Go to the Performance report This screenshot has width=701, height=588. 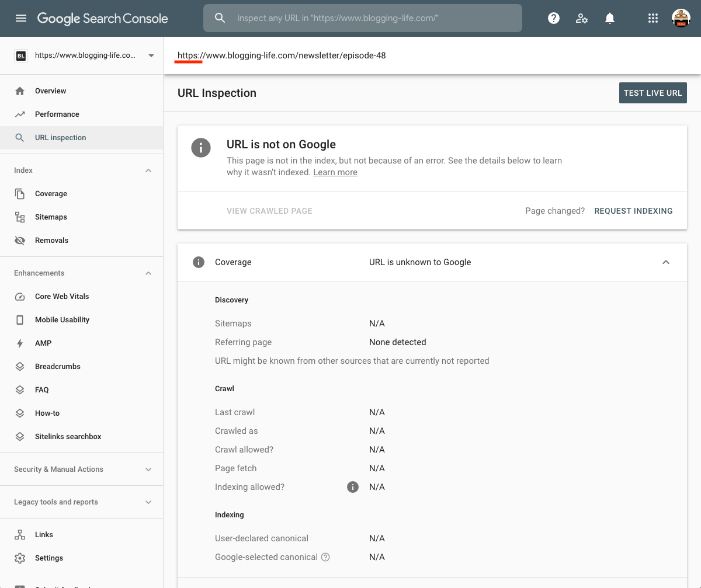[57, 114]
